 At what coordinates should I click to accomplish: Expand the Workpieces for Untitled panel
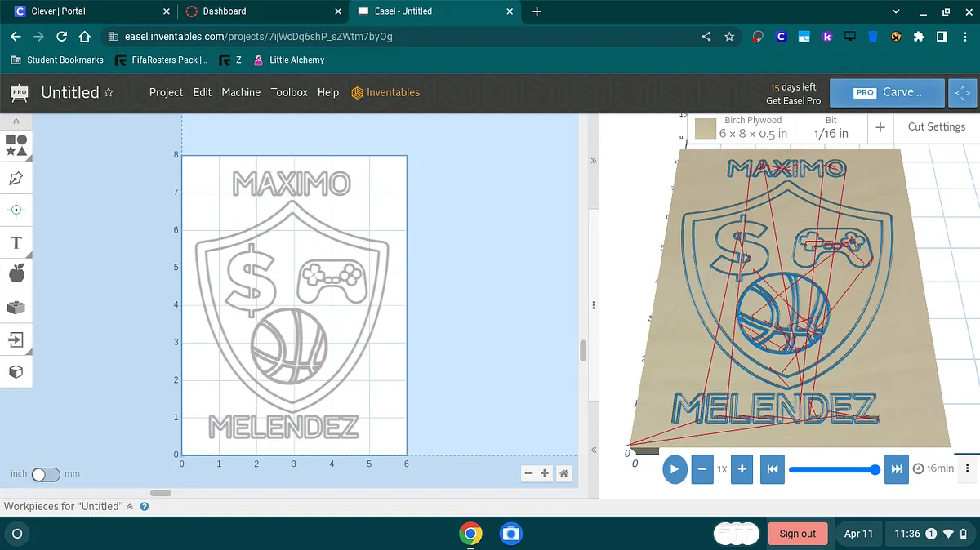[130, 507]
